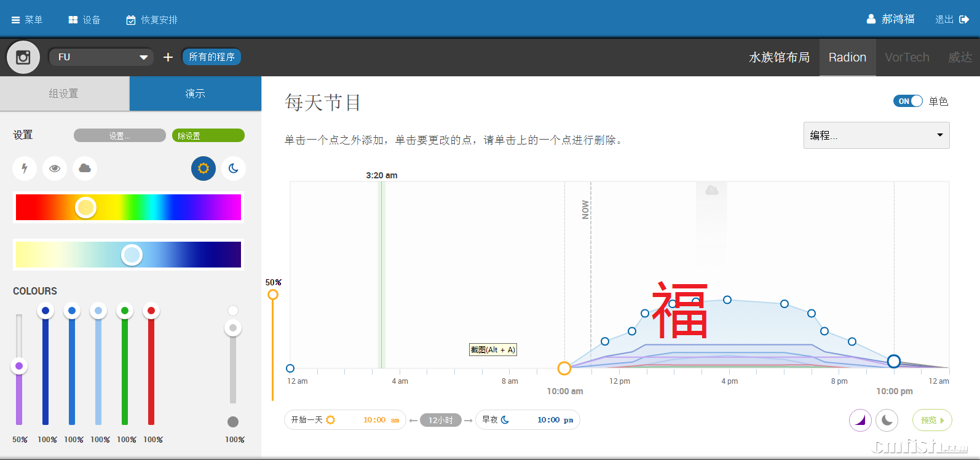Click the 12 am starting schedule point
980x460 pixels.
290,368
